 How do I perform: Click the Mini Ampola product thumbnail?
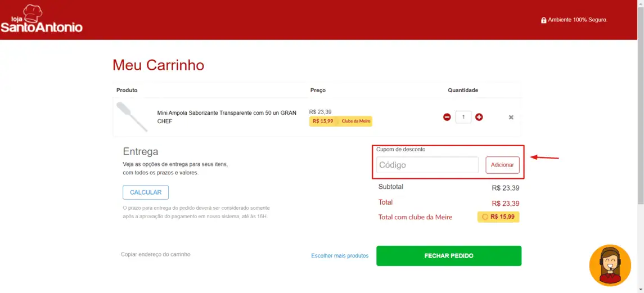[132, 117]
